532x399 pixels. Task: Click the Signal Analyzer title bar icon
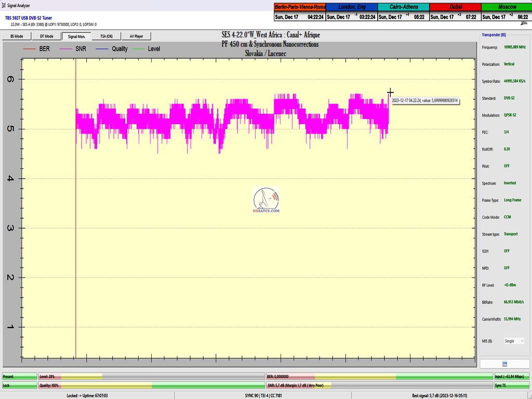tap(4, 5)
